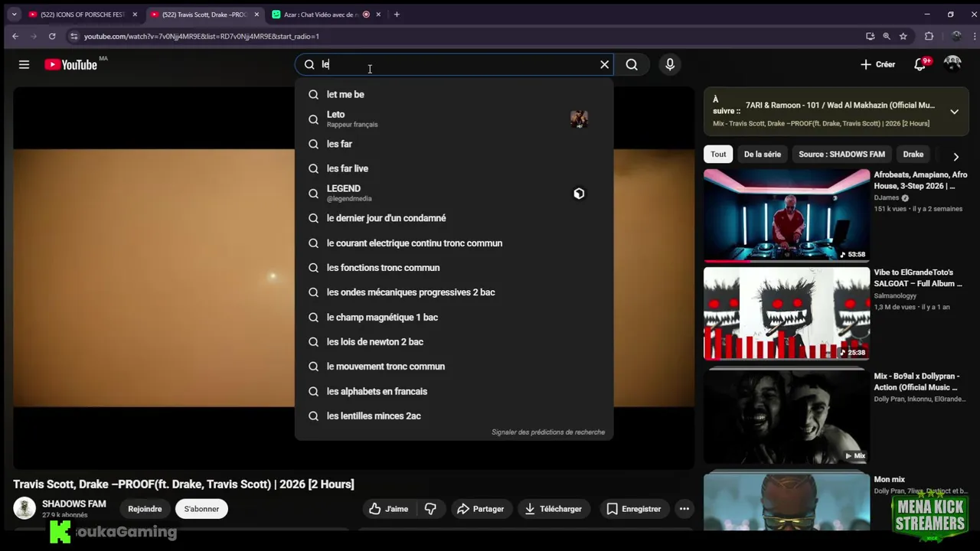Open the account avatar menu

tap(952, 64)
